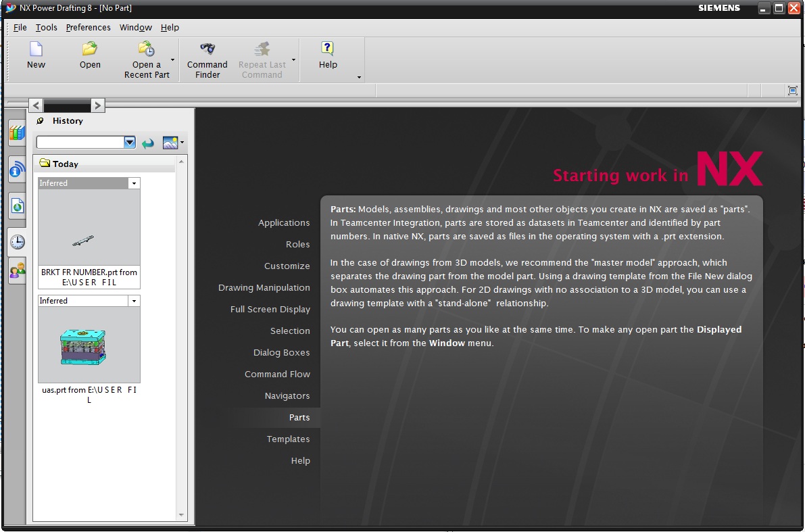Show the Dialog Boxes topic
This screenshot has width=805, height=532.
[281, 353]
